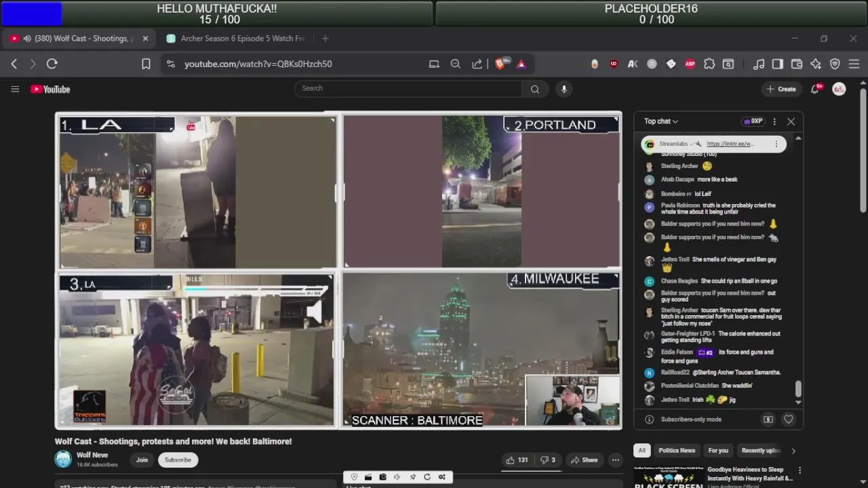Dislike the video with thumbs down
Viewport: 868px width, 488px height.
547,460
